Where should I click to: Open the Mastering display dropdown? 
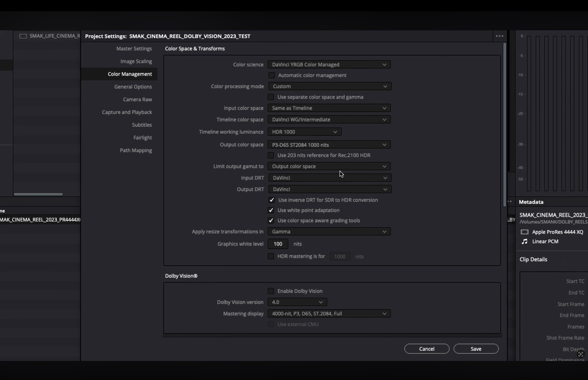[x=329, y=314]
